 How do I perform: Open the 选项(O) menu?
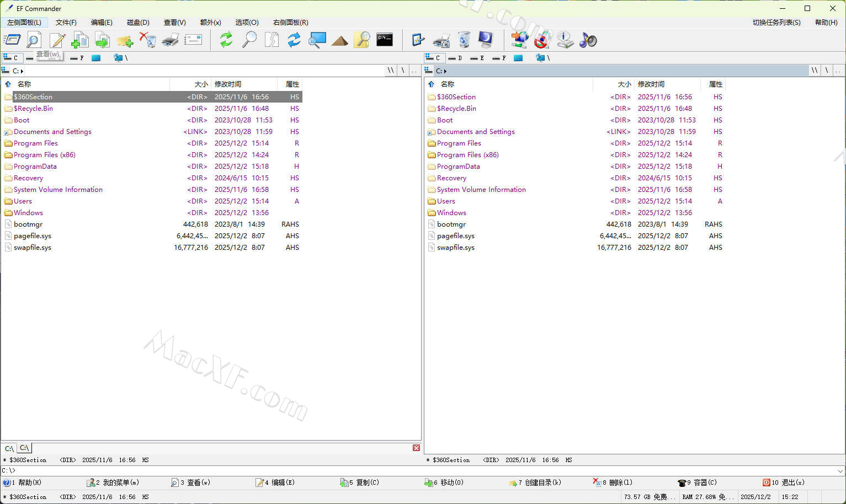tap(247, 23)
